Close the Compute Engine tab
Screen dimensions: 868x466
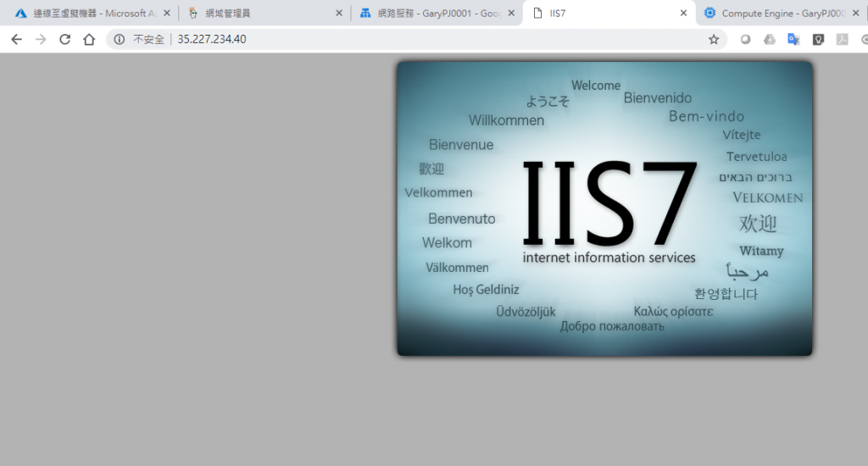point(856,14)
